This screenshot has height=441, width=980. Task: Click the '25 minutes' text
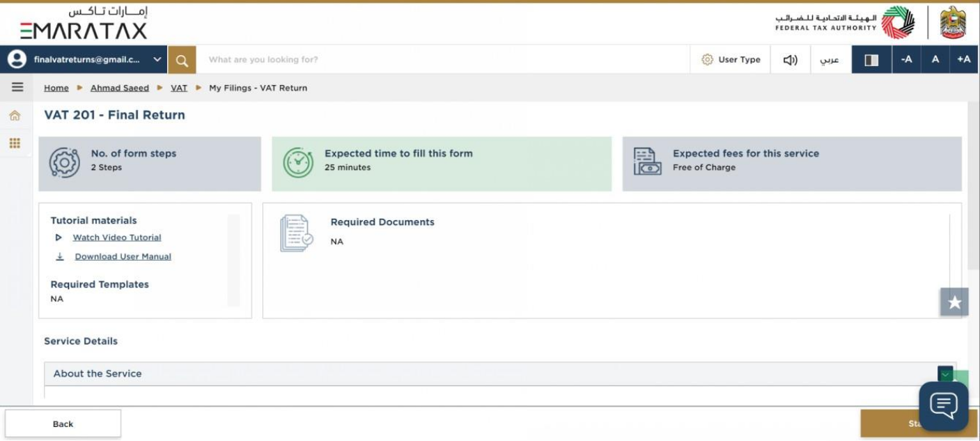(348, 168)
